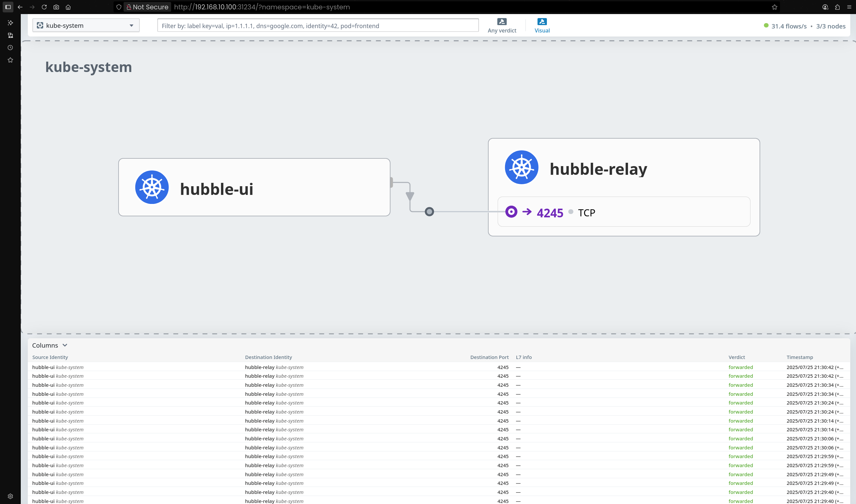Click the Kubernetes icon on hubble-ui card

coord(152,187)
